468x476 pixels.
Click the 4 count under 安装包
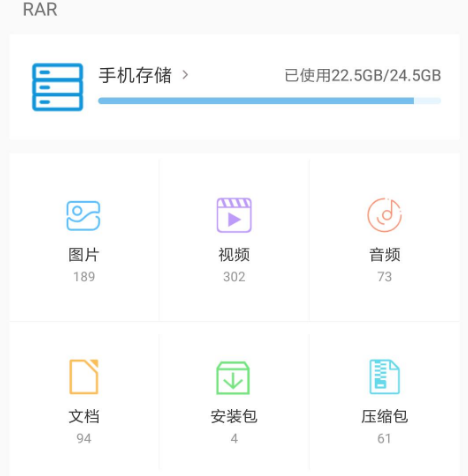[x=234, y=438]
